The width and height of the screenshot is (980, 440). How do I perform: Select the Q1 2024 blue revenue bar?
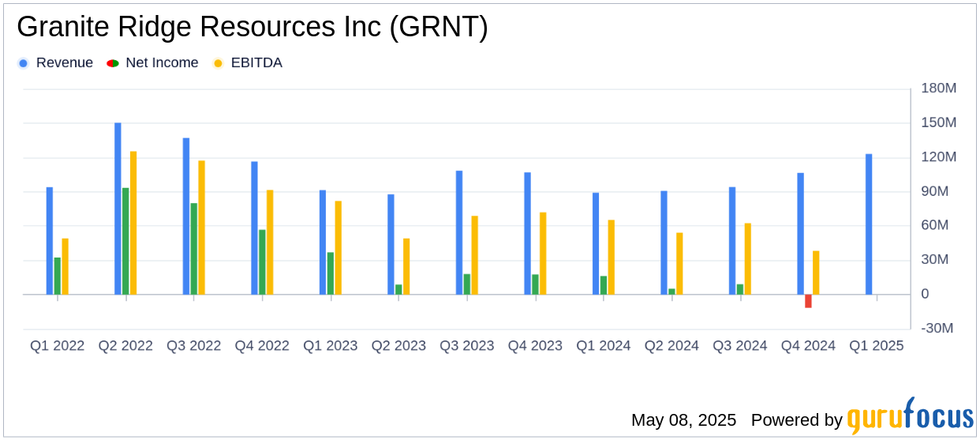(596, 243)
